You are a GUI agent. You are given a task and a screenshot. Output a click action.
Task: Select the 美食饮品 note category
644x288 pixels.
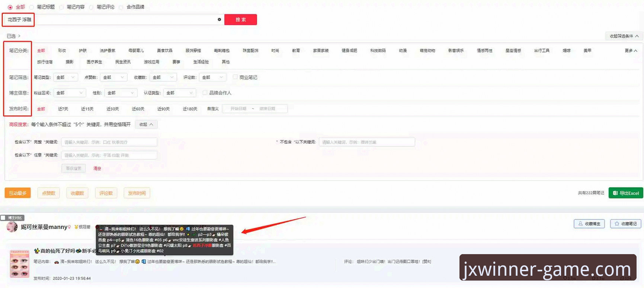coord(164,51)
